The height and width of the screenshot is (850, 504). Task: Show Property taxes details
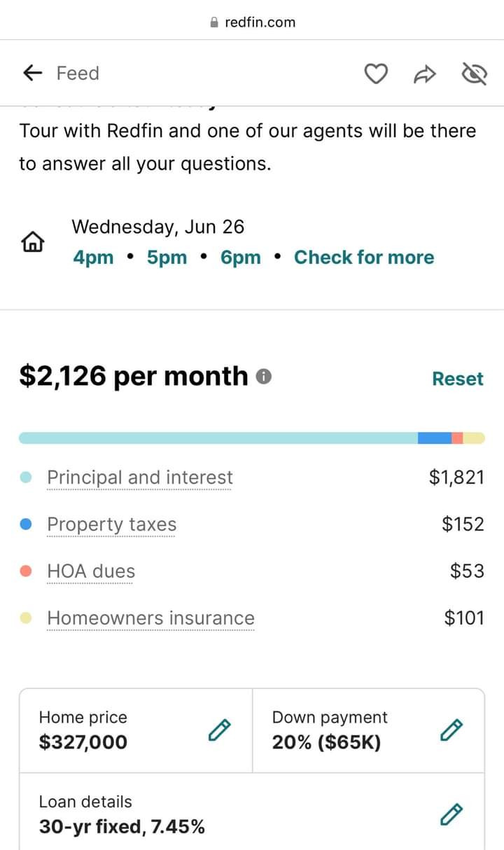point(111,524)
